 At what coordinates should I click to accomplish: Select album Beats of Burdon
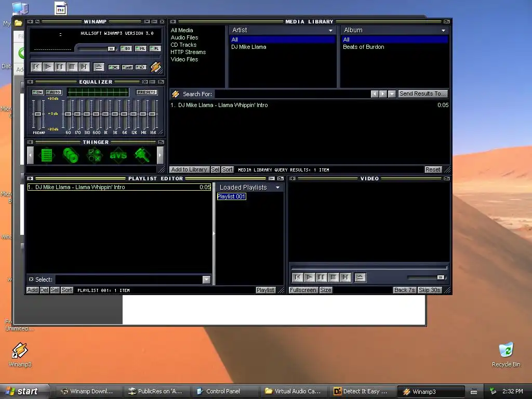pyautogui.click(x=363, y=47)
